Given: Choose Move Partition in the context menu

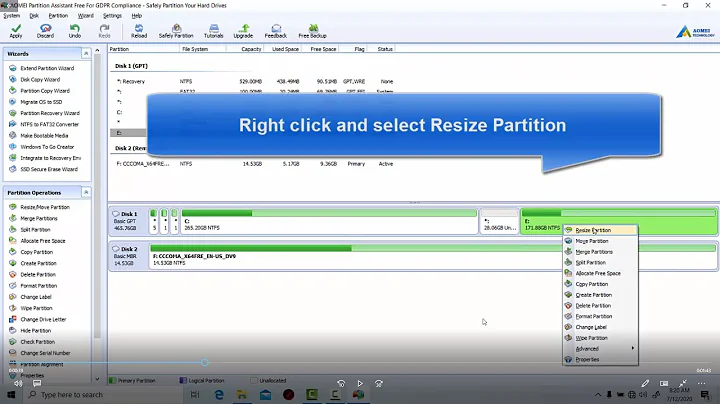Looking at the screenshot, I should [600, 241].
